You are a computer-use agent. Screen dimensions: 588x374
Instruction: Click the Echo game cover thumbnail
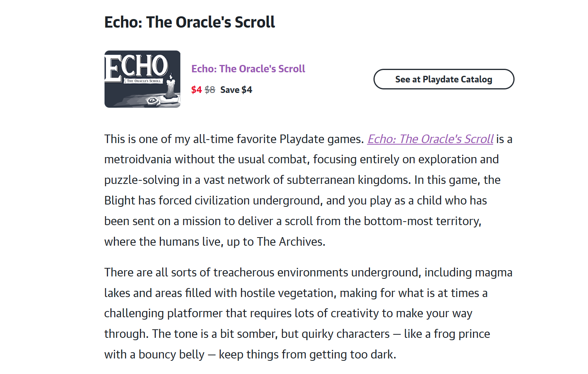142,79
